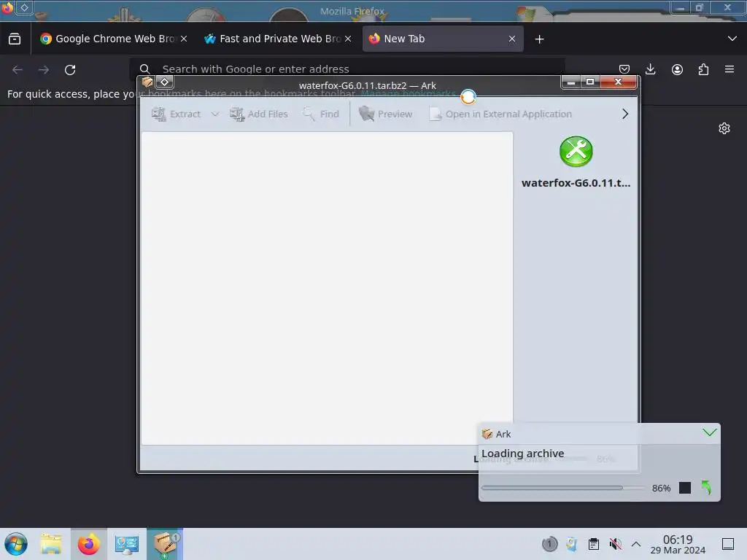
Task: Open the Firefox extensions puzzle icon
Action: click(703, 69)
